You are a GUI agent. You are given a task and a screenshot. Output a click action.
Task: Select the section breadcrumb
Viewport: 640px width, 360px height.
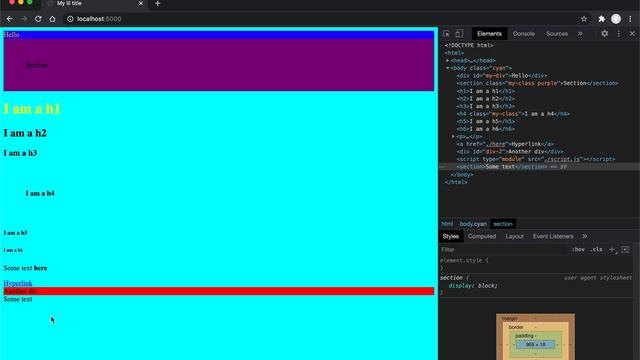503,224
